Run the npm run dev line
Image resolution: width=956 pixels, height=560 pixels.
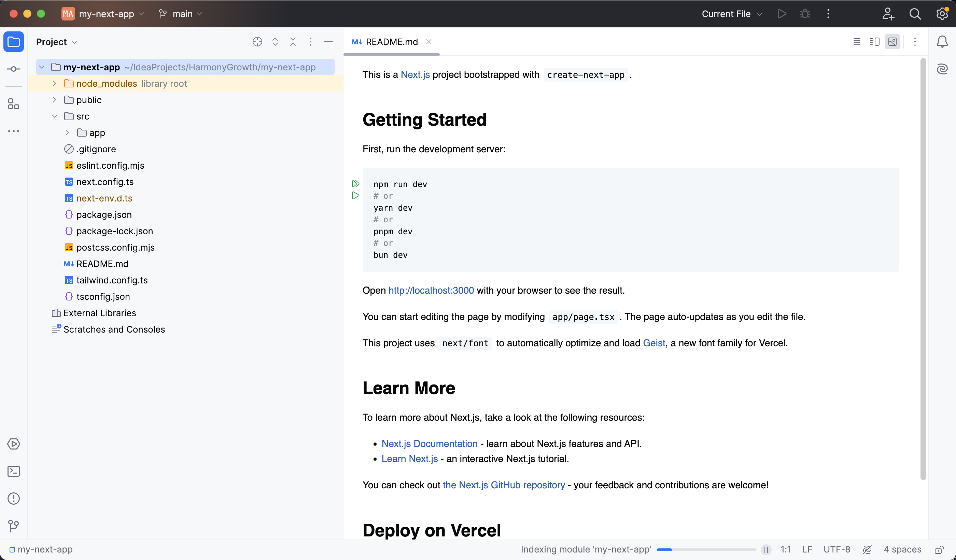(x=355, y=196)
